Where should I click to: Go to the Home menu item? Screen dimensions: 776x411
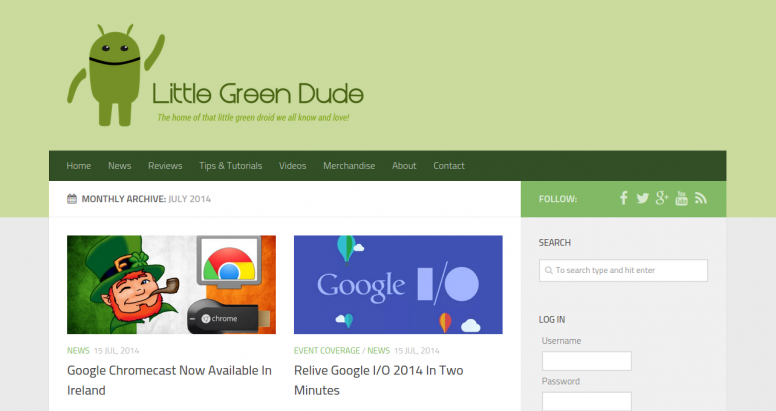[79, 166]
